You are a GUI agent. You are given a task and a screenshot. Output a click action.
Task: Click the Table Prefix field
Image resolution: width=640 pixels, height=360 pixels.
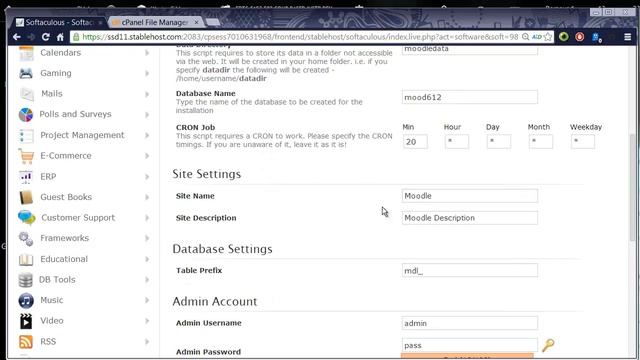(469, 271)
